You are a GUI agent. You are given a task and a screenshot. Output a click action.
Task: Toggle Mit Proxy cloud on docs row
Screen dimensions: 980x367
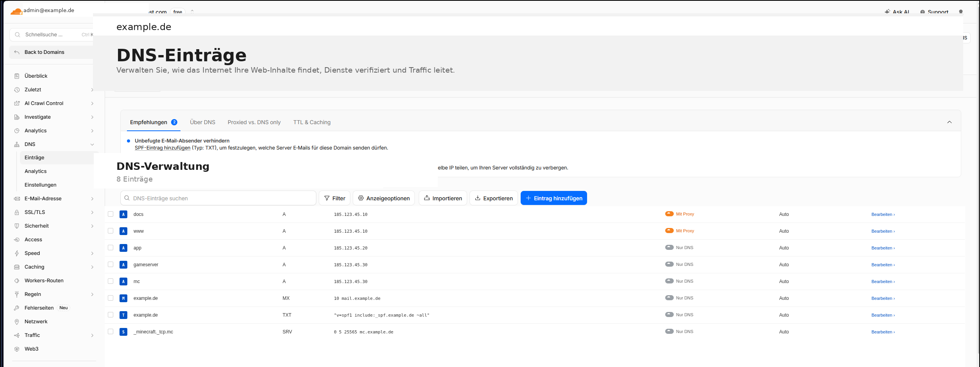pos(669,214)
